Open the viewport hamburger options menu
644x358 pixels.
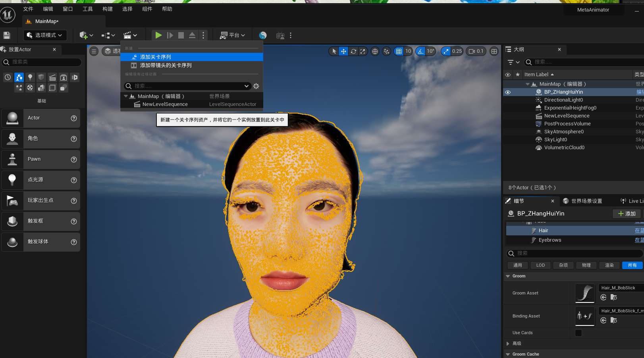94,51
